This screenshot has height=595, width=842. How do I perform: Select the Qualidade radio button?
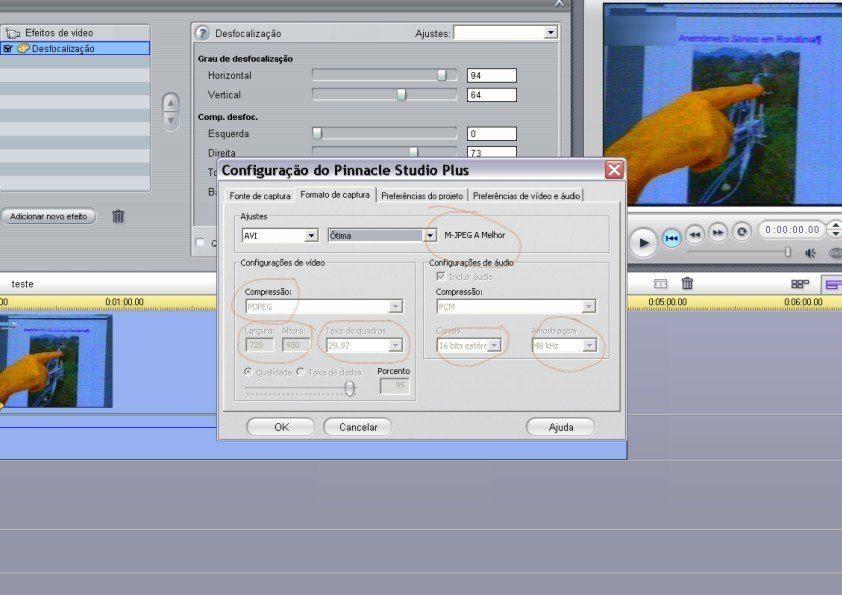click(x=249, y=371)
